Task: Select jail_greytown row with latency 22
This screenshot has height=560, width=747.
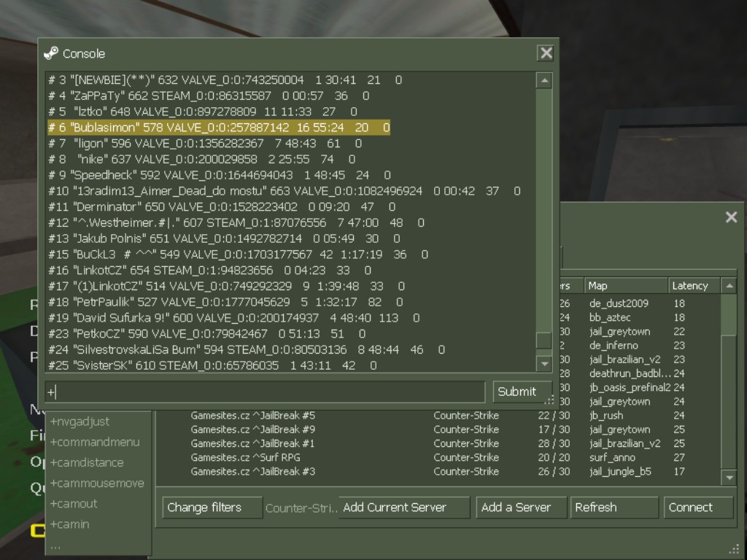Action: pyautogui.click(x=639, y=332)
